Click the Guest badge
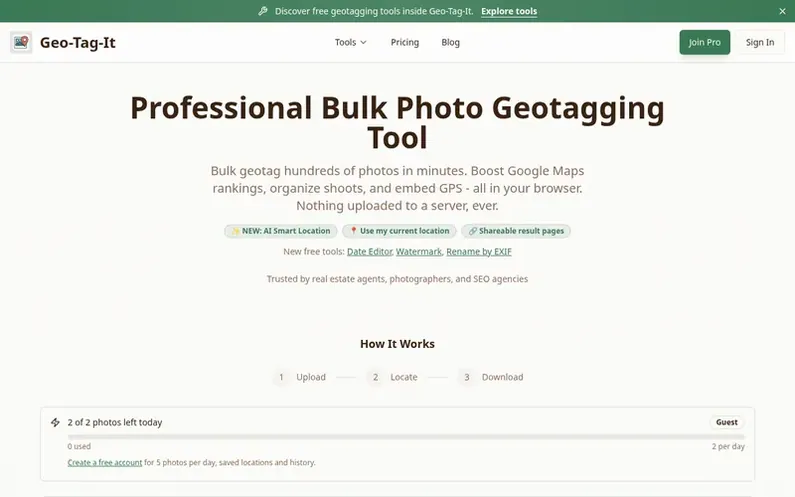 (x=727, y=422)
